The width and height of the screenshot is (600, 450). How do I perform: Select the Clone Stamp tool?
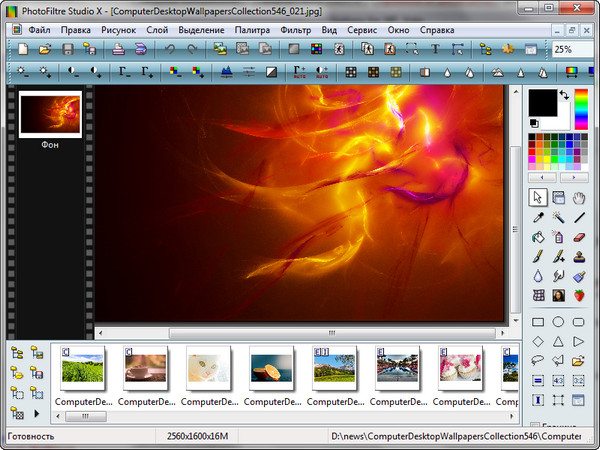[580, 256]
